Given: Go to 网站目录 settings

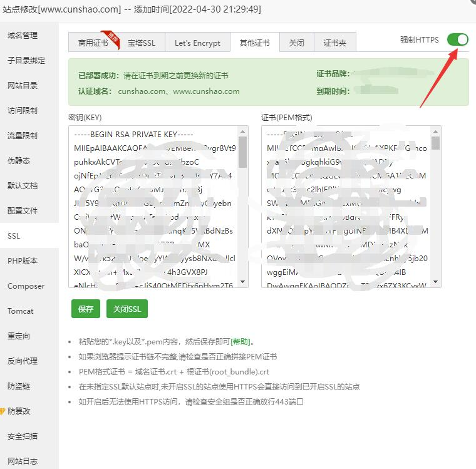Looking at the screenshot, I should coord(23,86).
